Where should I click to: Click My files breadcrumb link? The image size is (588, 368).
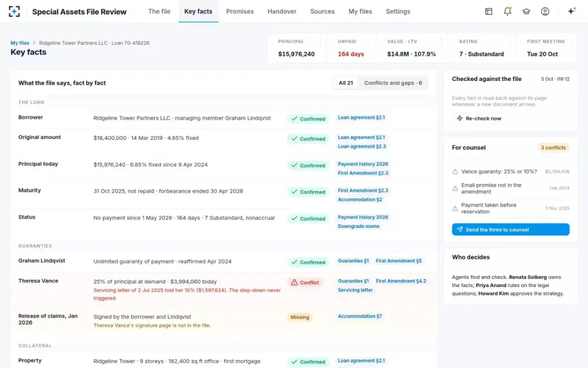[x=20, y=43]
